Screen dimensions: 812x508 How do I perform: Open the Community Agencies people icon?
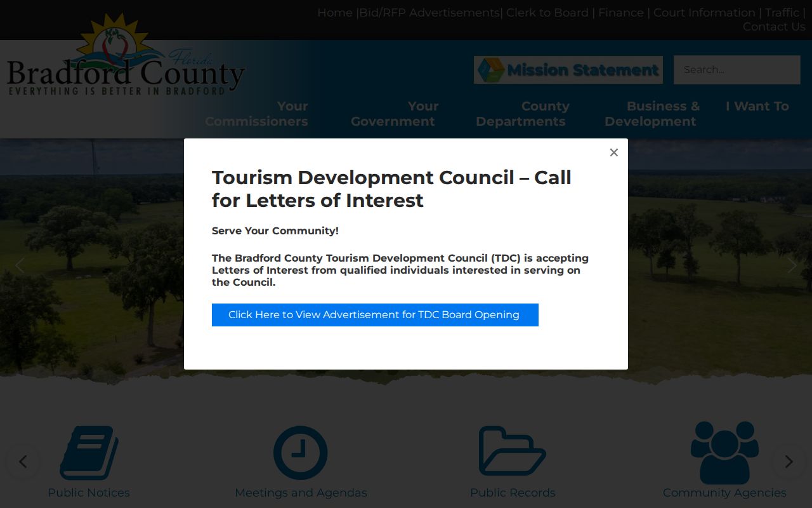[724, 452]
